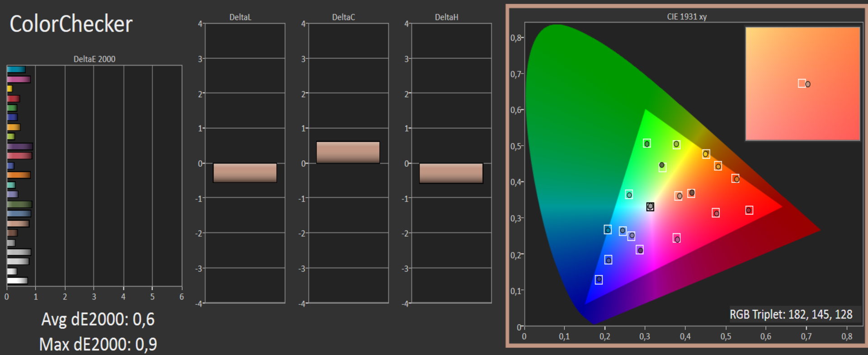Click the white point marker in the CIE diagram

650,206
